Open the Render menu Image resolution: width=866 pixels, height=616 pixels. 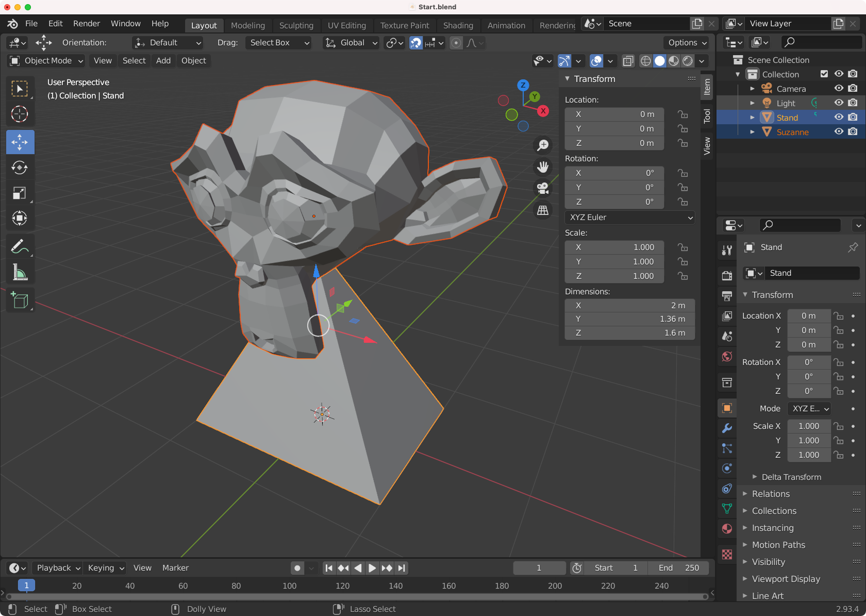[87, 24]
